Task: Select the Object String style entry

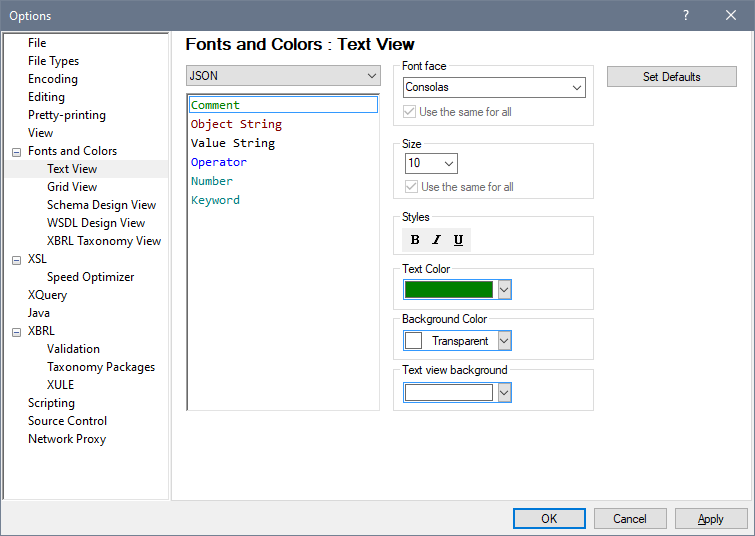Action: click(x=236, y=124)
